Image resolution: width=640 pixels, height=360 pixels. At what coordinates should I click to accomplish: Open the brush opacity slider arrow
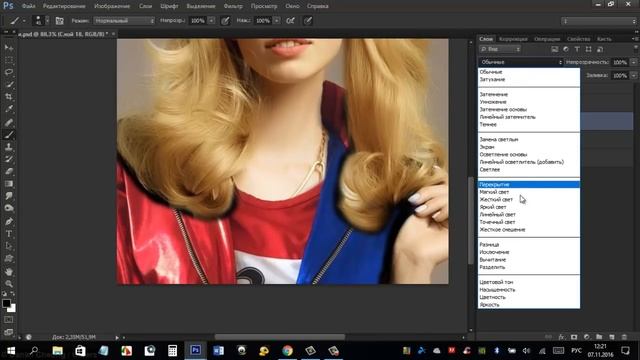(x=211, y=20)
